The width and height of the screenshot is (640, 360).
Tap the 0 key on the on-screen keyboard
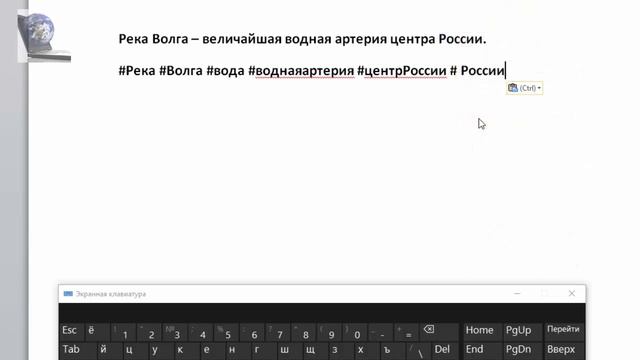click(355, 332)
